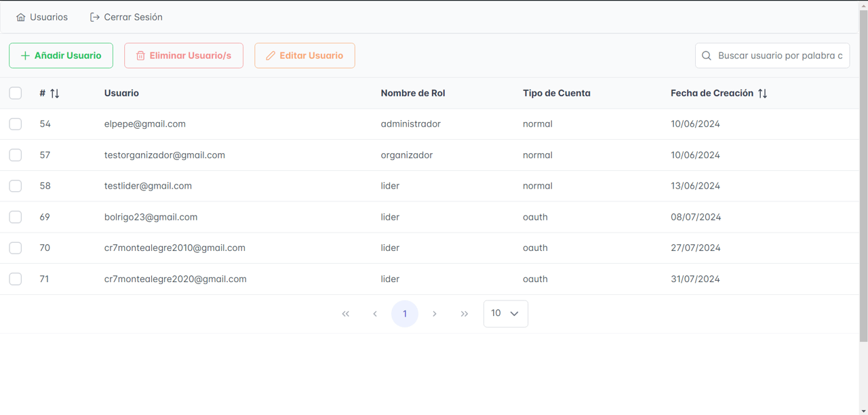The width and height of the screenshot is (868, 415).
Task: Choose Cerrar Sesión in top menu
Action: (126, 17)
